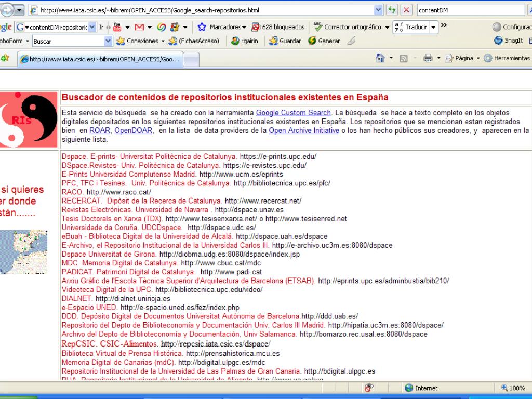Screen dimensions: 532x399
Task: Follow the OpenDOAR link
Action: click(x=133, y=130)
